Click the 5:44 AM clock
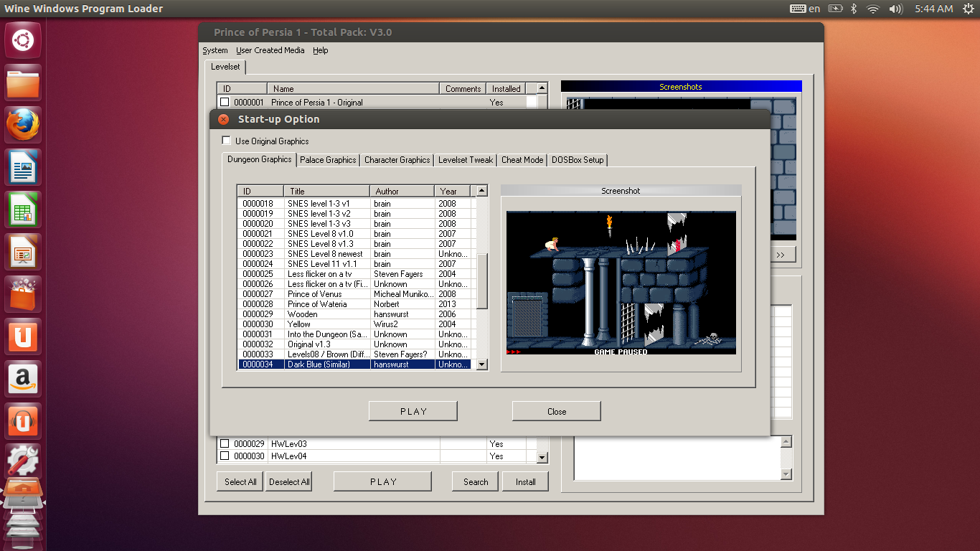 pos(934,9)
